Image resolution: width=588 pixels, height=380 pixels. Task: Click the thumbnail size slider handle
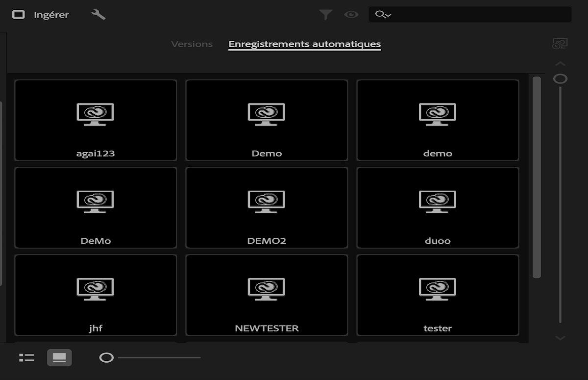pos(106,357)
